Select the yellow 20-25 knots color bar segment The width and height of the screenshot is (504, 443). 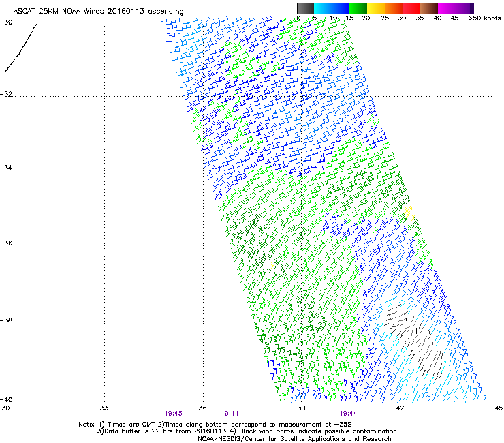click(x=376, y=8)
